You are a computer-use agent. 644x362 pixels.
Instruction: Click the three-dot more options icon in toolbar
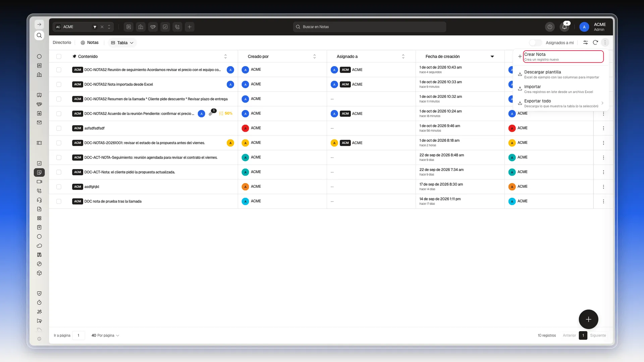point(605,43)
